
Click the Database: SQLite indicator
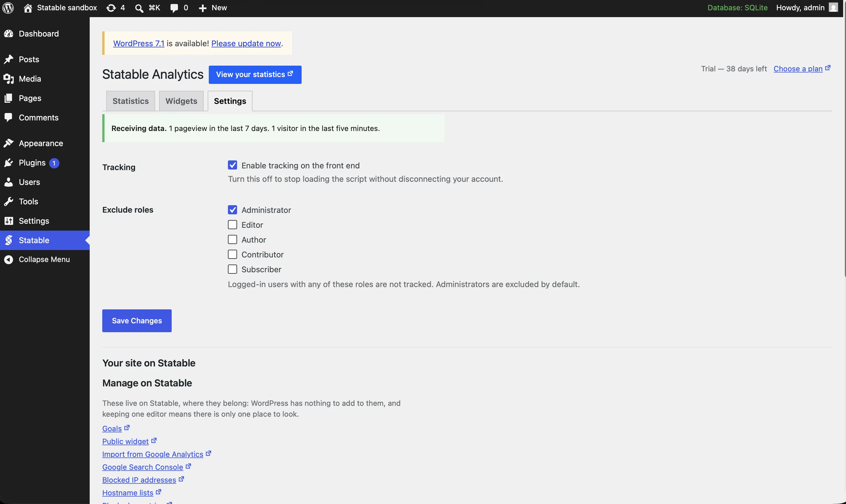[737, 8]
